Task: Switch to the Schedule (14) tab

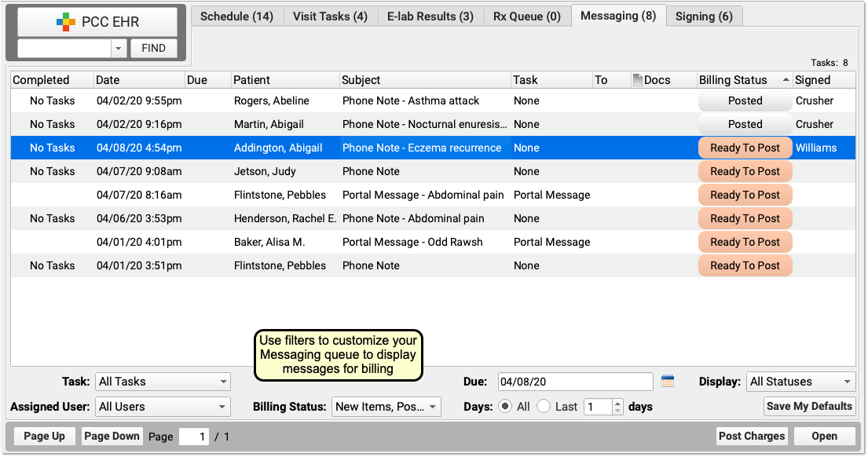Action: [x=237, y=16]
